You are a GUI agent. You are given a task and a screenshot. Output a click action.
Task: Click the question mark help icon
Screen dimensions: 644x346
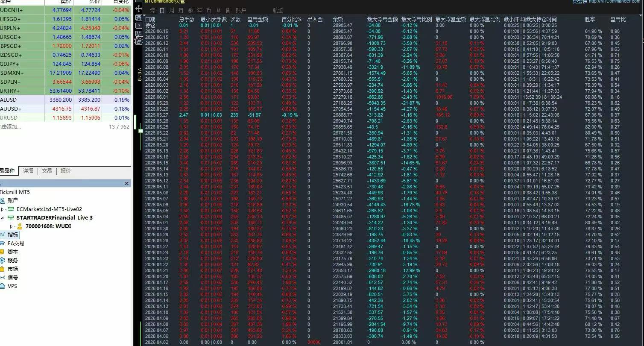pyautogui.click(x=139, y=26)
